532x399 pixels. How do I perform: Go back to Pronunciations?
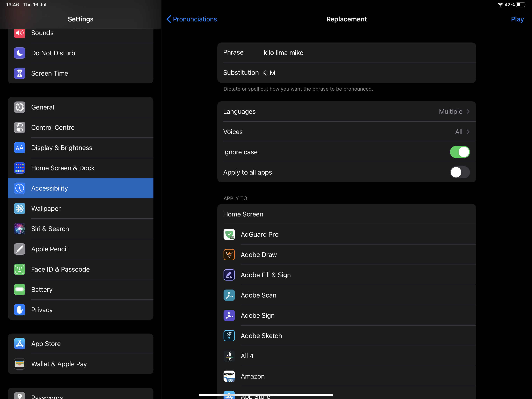192,19
